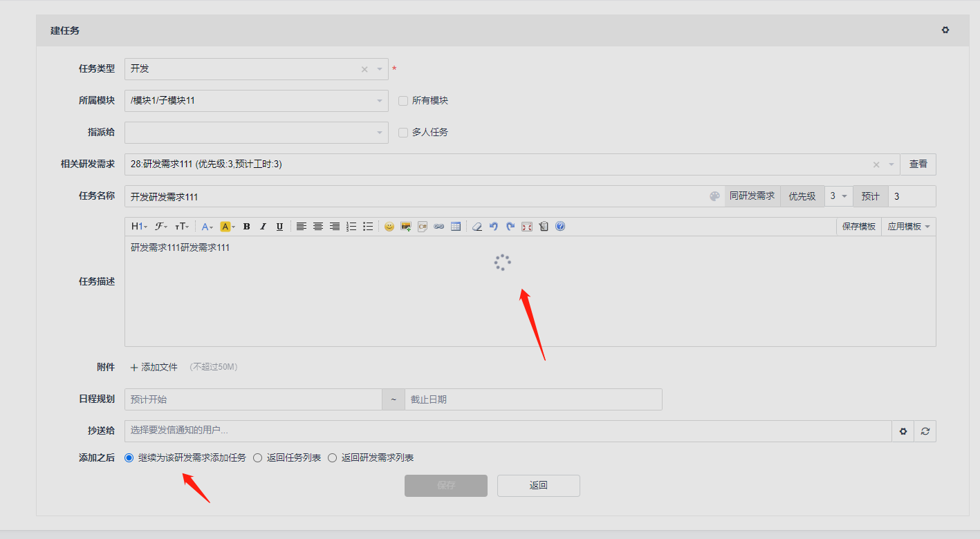980x539 pixels.
Task: Click the 截止日期 date field
Action: [x=533, y=399]
